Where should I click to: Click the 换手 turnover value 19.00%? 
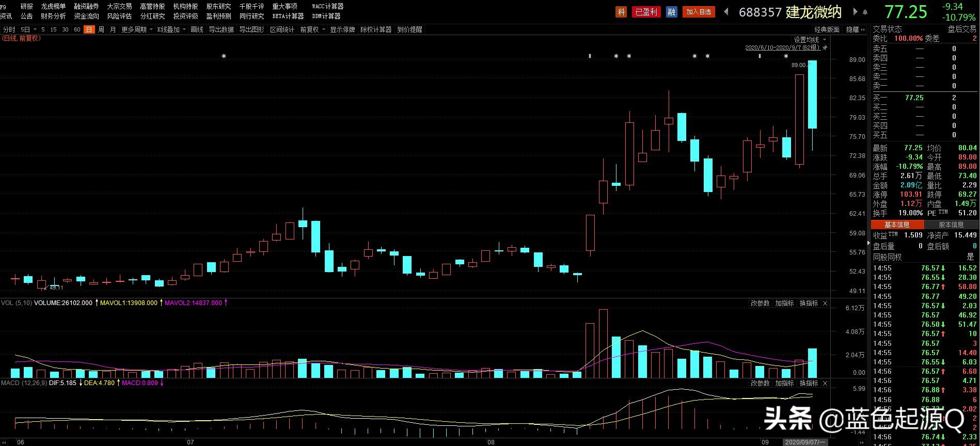point(911,213)
